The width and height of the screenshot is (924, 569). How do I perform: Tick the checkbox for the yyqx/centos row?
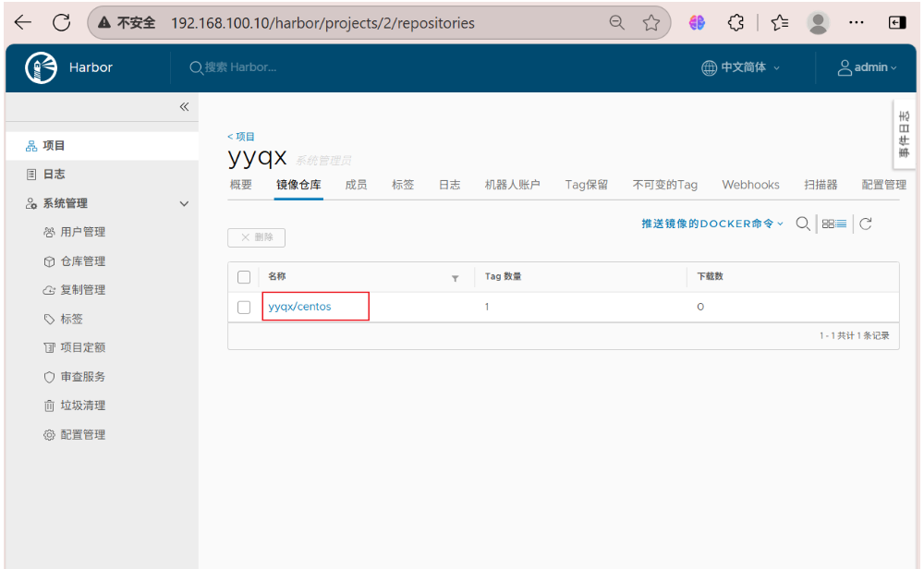(x=244, y=307)
